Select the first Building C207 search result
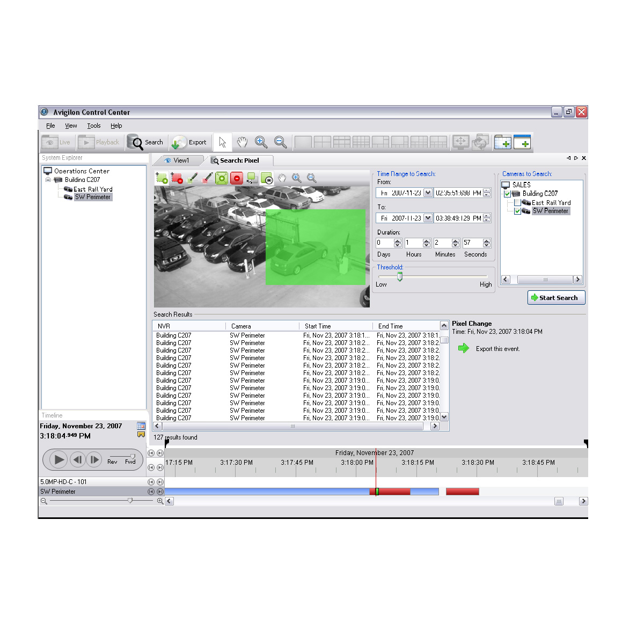 click(296, 335)
